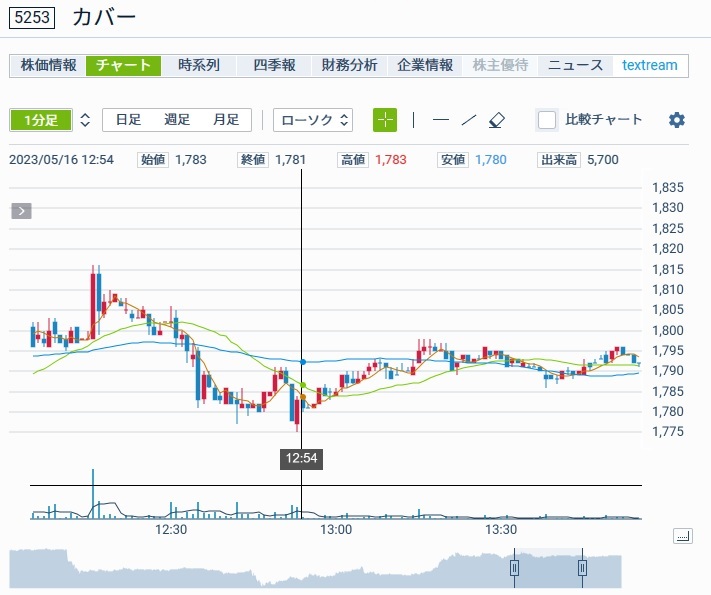711x595 pixels.
Task: Select the vertical line drawing tool
Action: [413, 120]
